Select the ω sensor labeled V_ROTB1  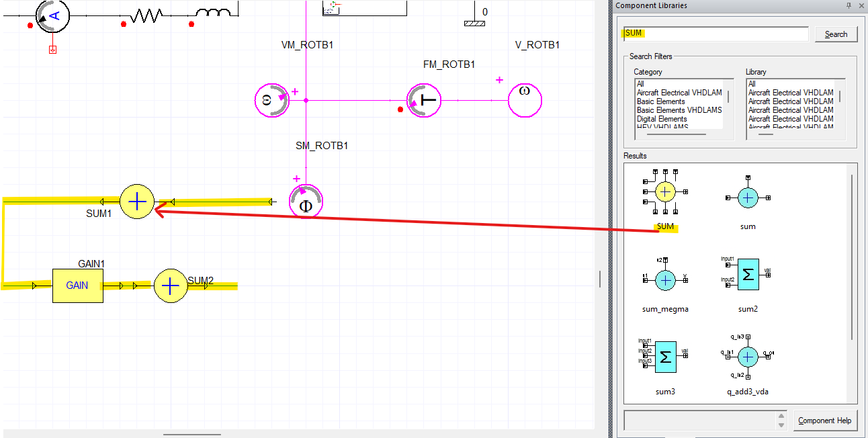pos(525,99)
